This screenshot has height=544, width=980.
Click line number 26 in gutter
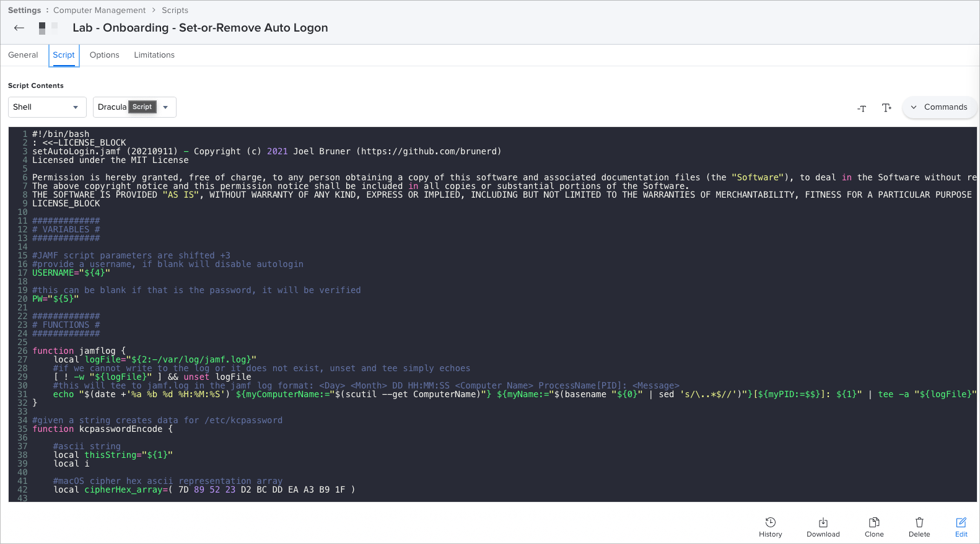pyautogui.click(x=22, y=351)
